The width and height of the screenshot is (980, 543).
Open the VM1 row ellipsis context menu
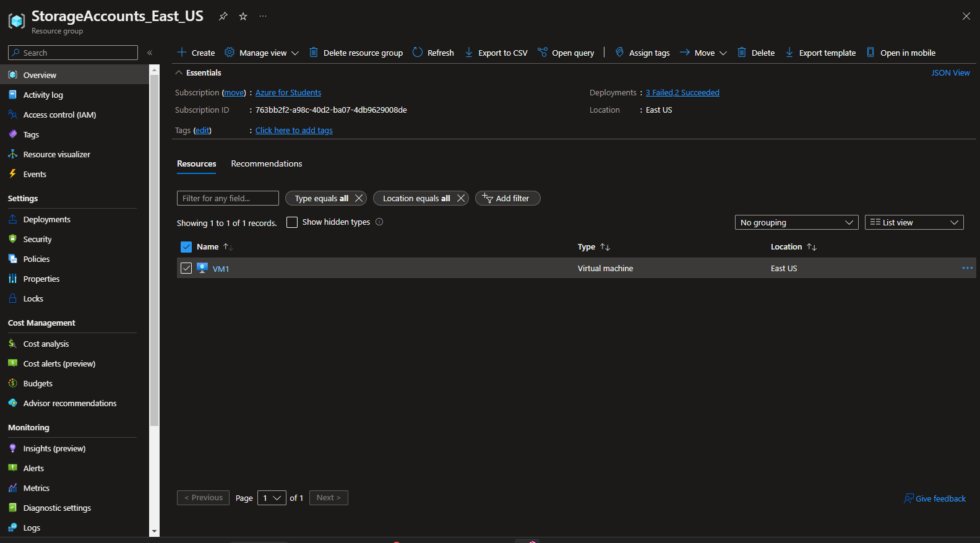click(x=967, y=268)
